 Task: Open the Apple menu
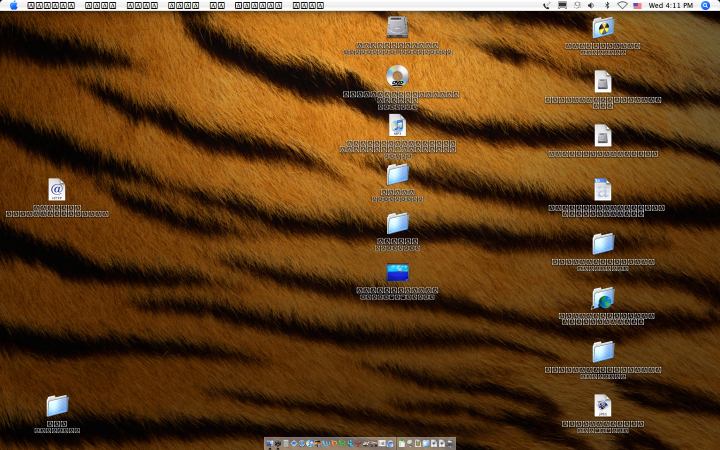[14, 6]
